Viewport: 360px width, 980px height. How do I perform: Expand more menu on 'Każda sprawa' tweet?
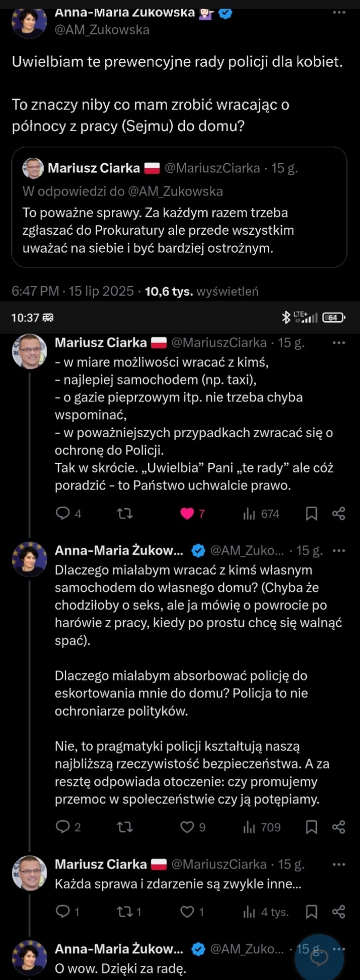[339, 864]
